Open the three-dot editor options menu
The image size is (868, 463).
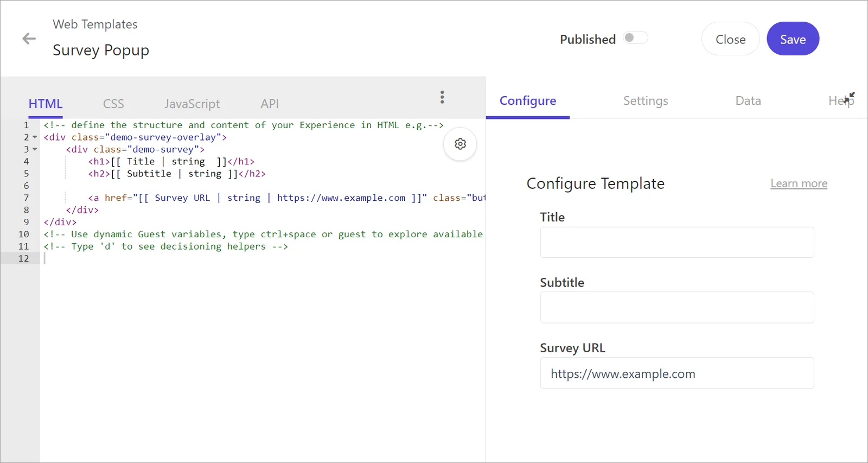click(x=442, y=97)
